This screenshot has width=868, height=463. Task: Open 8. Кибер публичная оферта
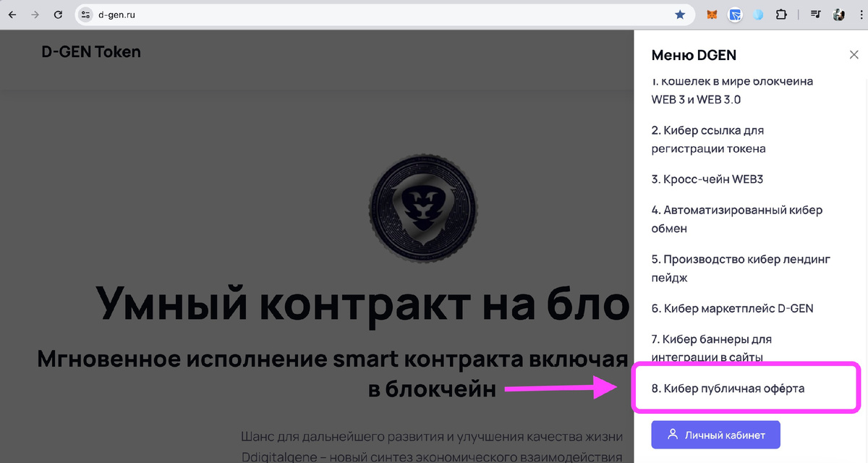pos(728,388)
